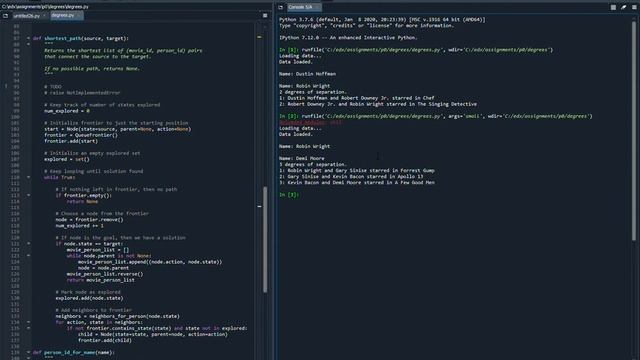
Task: Click the 'Python 3.7.6' console banner line
Action: point(382,20)
